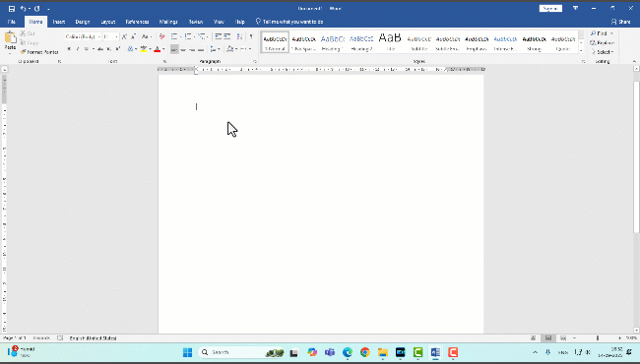This screenshot has height=364, width=640.
Task: Switch to the Mailings tab
Action: click(x=168, y=22)
